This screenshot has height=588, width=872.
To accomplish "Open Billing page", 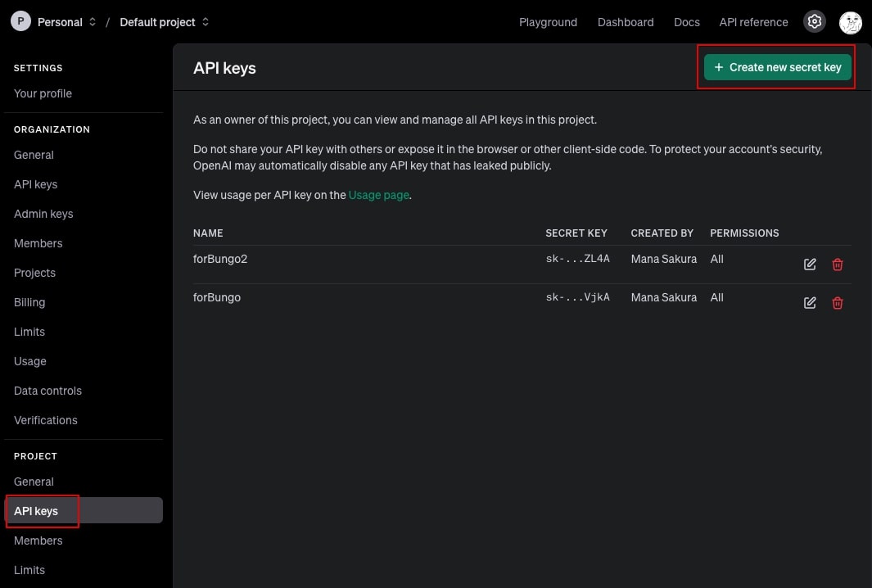I will [29, 303].
